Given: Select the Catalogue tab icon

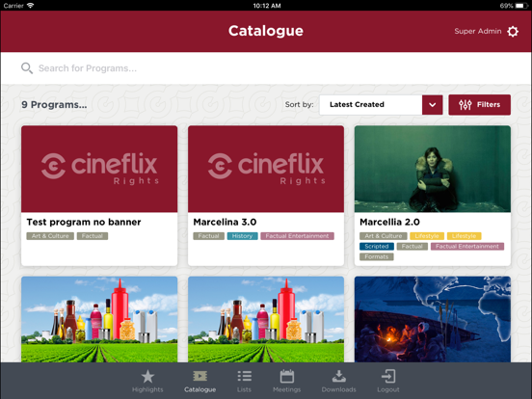Looking at the screenshot, I should [200, 376].
